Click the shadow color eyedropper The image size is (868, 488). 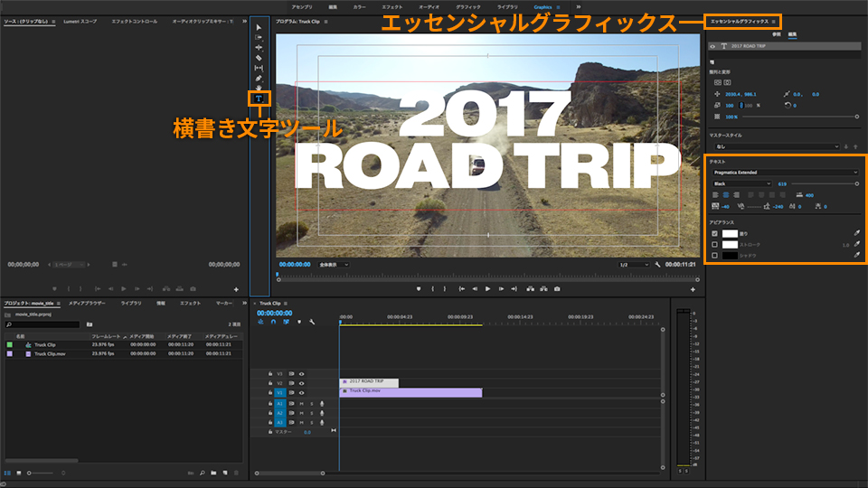[x=857, y=255]
